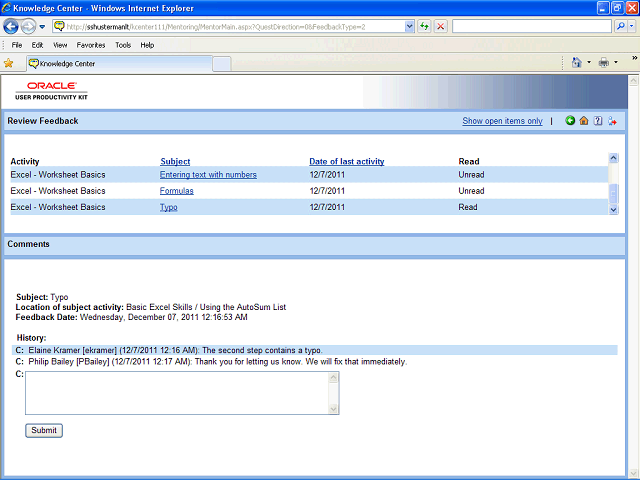
Task: Expand the toolbar overflow chevron
Action: pos(635,58)
